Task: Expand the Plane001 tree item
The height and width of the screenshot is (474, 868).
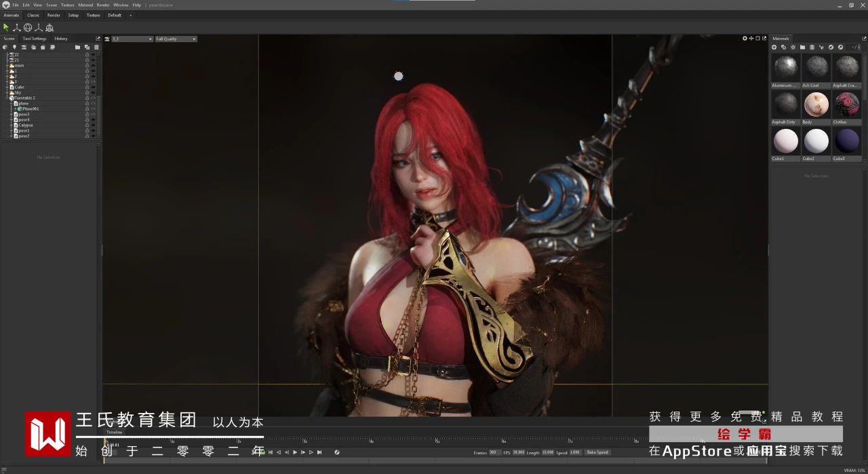Action: [x=15, y=109]
